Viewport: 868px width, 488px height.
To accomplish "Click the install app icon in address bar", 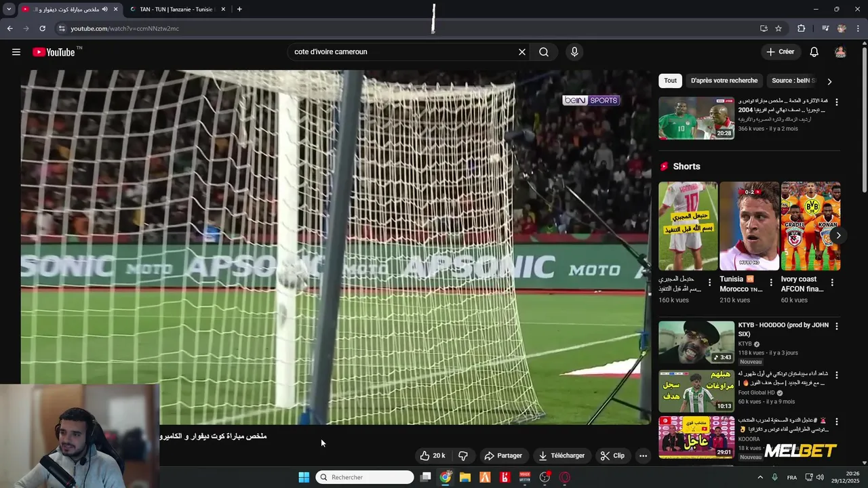I will [764, 28].
